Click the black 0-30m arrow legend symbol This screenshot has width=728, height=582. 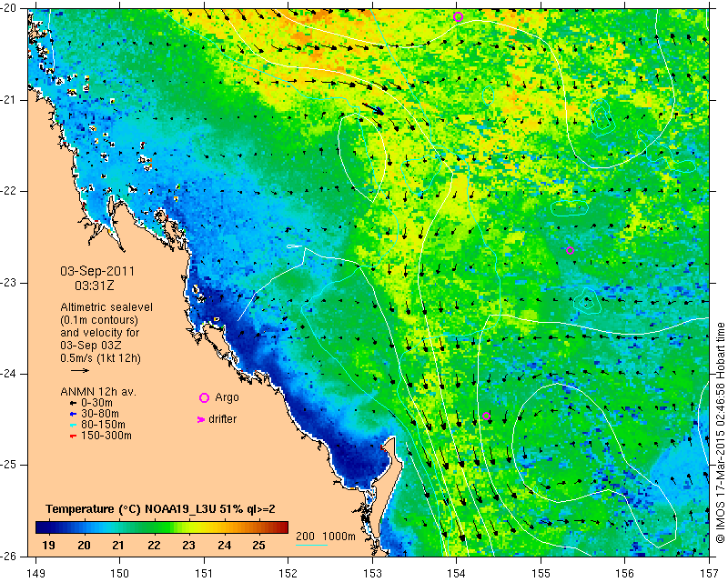pyautogui.click(x=73, y=404)
